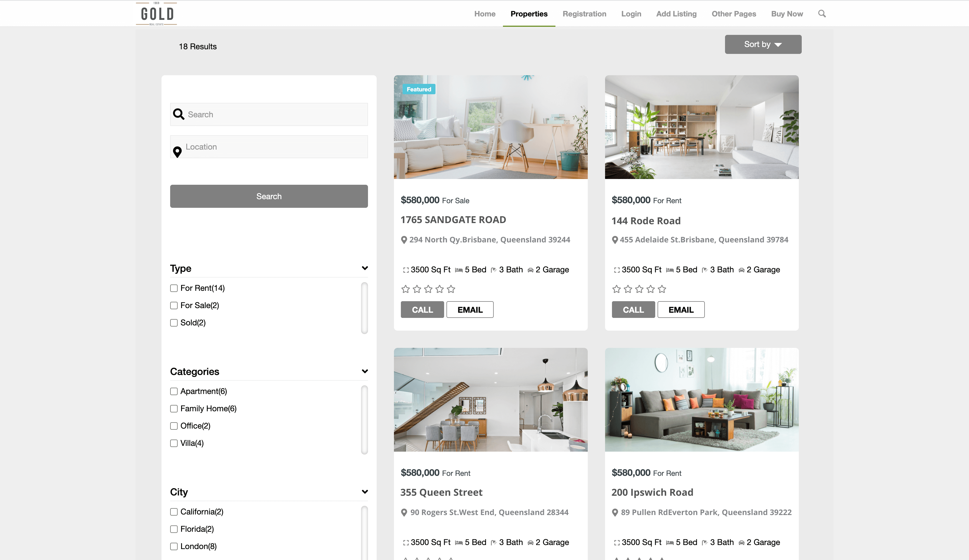Click CALL on the 144 Rode Road card

tap(633, 310)
